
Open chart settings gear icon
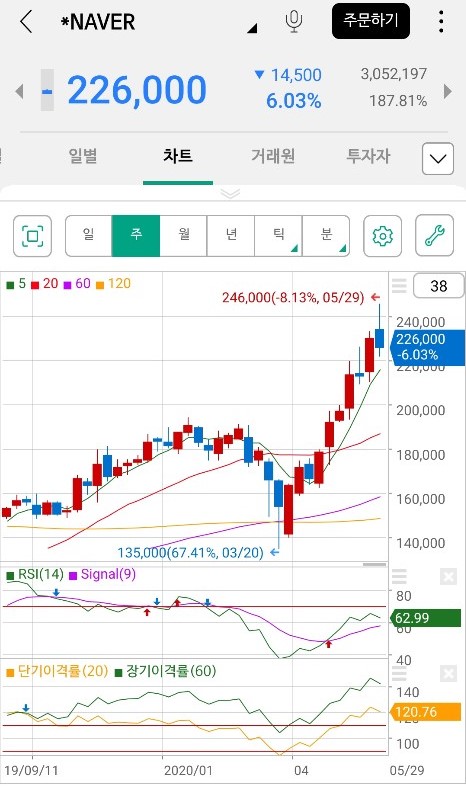click(382, 236)
